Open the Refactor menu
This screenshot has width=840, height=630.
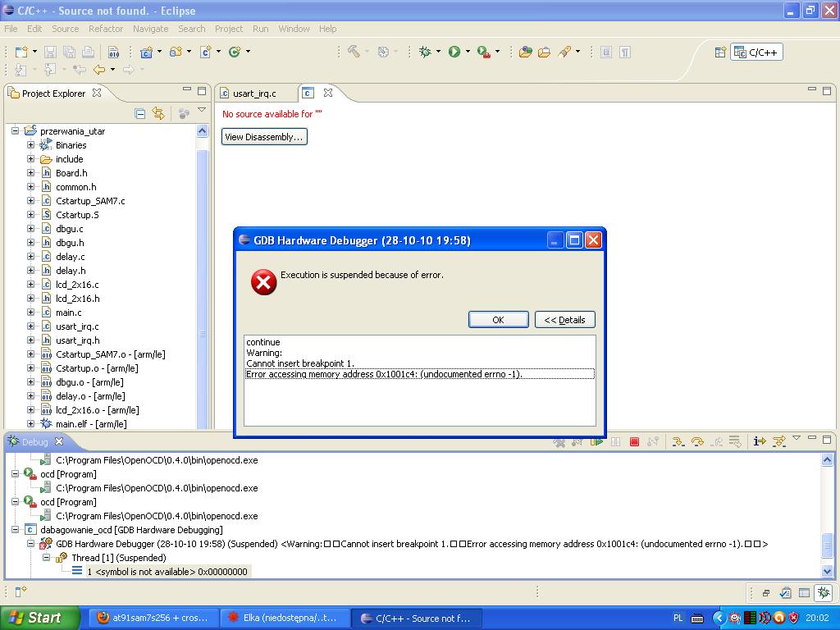106,29
